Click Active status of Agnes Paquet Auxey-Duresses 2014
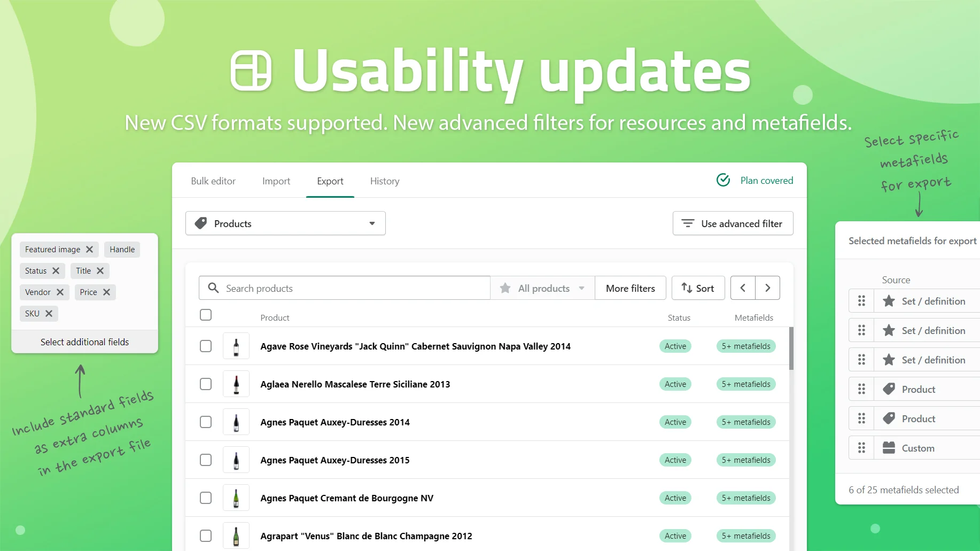Screen dimensions: 980x551 [x=675, y=422]
